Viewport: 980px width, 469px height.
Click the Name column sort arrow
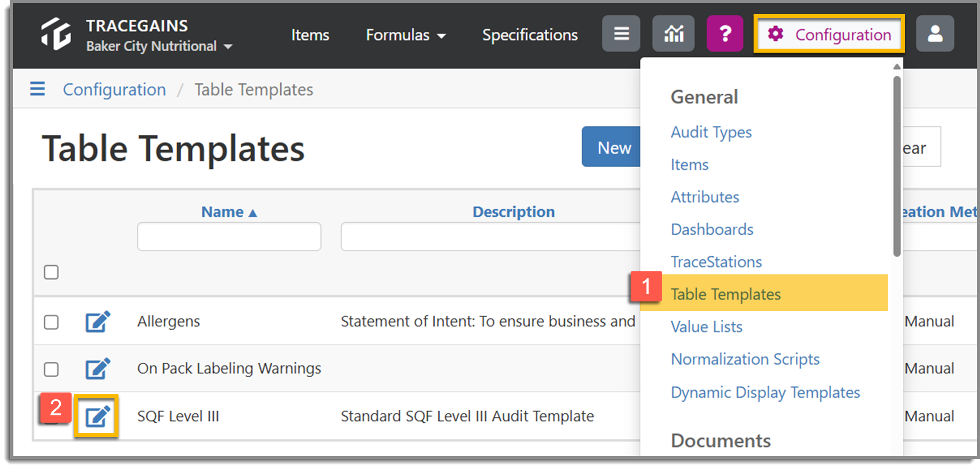(x=253, y=213)
